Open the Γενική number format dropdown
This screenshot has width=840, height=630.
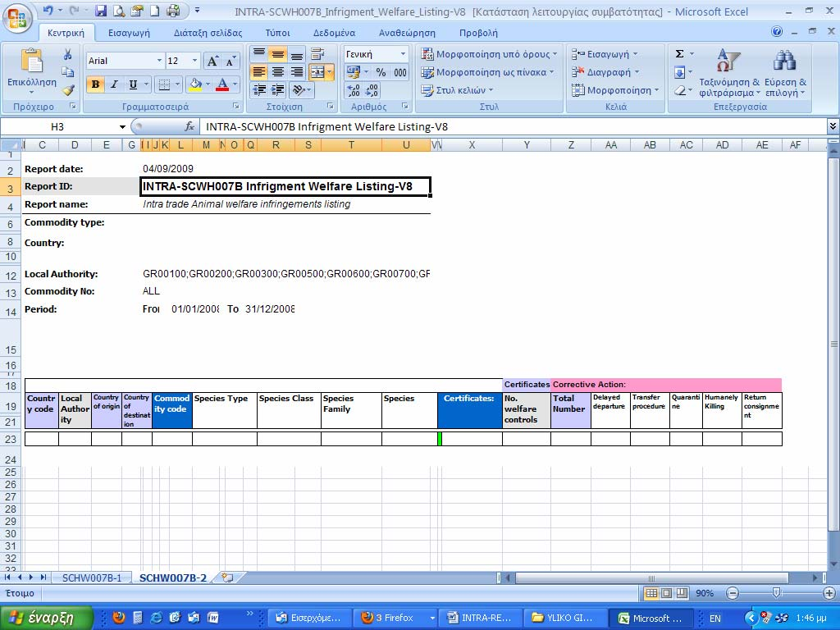pyautogui.click(x=403, y=54)
